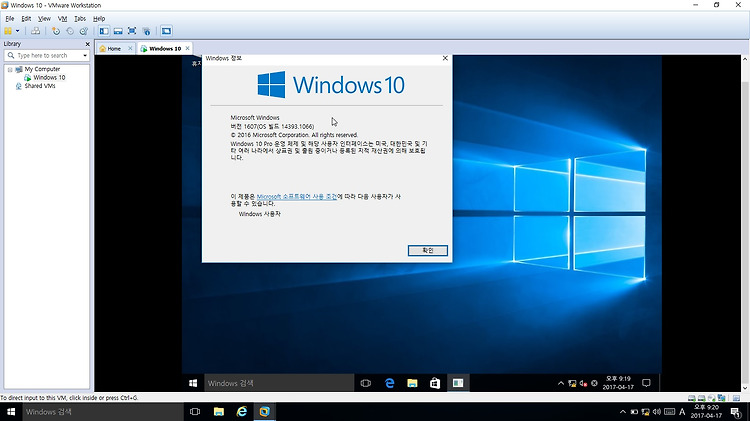Collapse the My Computer tree node

[x=10, y=69]
